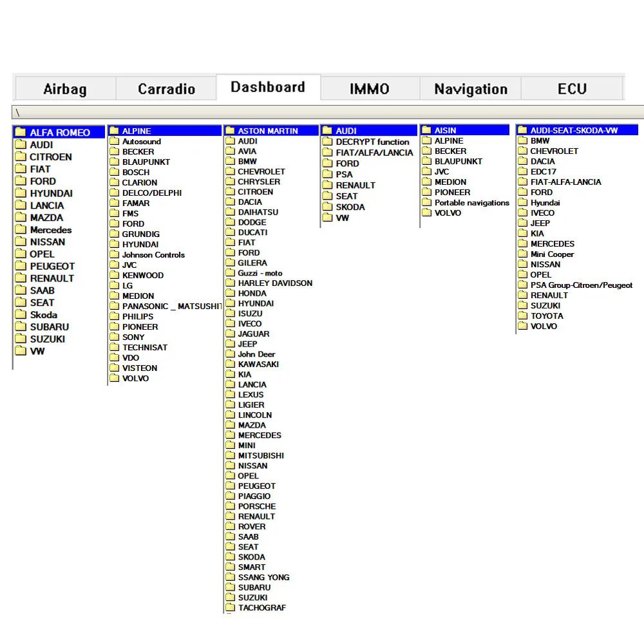Open the Carradio tab

166,89
